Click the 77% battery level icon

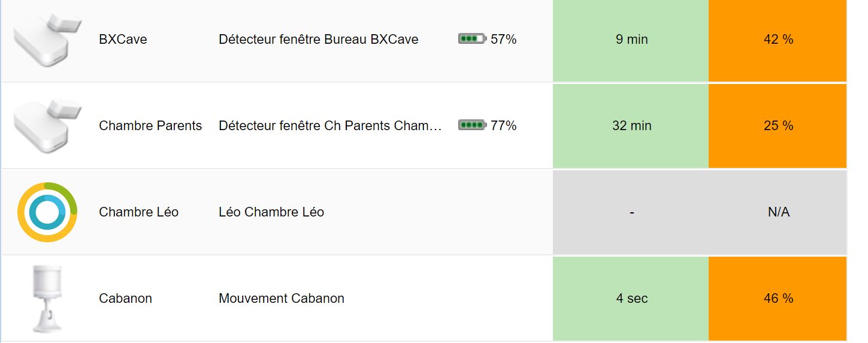click(x=472, y=126)
